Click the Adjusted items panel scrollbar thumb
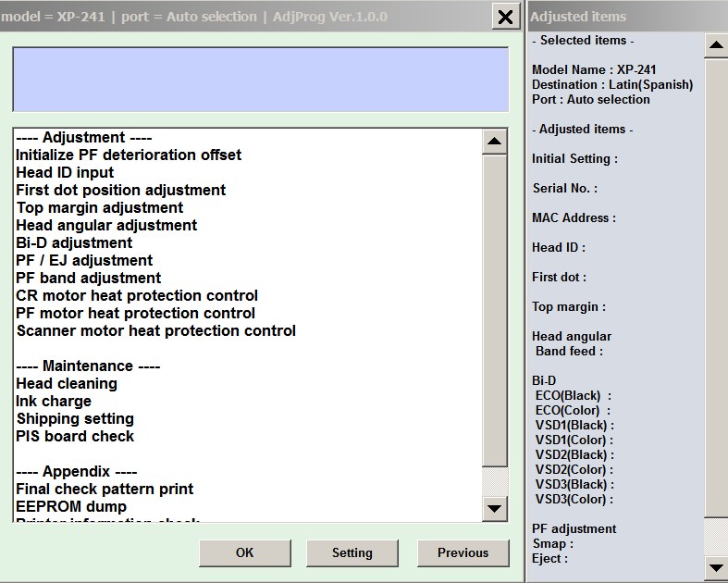This screenshot has height=583, width=728. (716, 287)
